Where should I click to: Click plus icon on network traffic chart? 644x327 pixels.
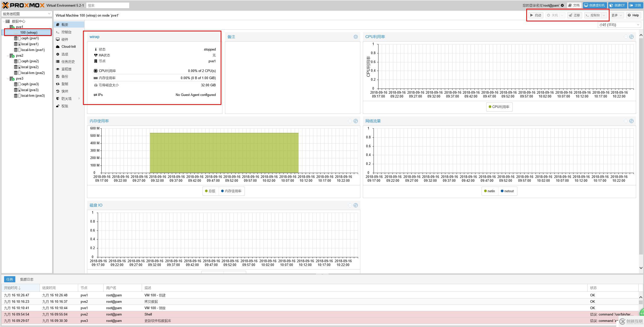pyautogui.click(x=631, y=121)
